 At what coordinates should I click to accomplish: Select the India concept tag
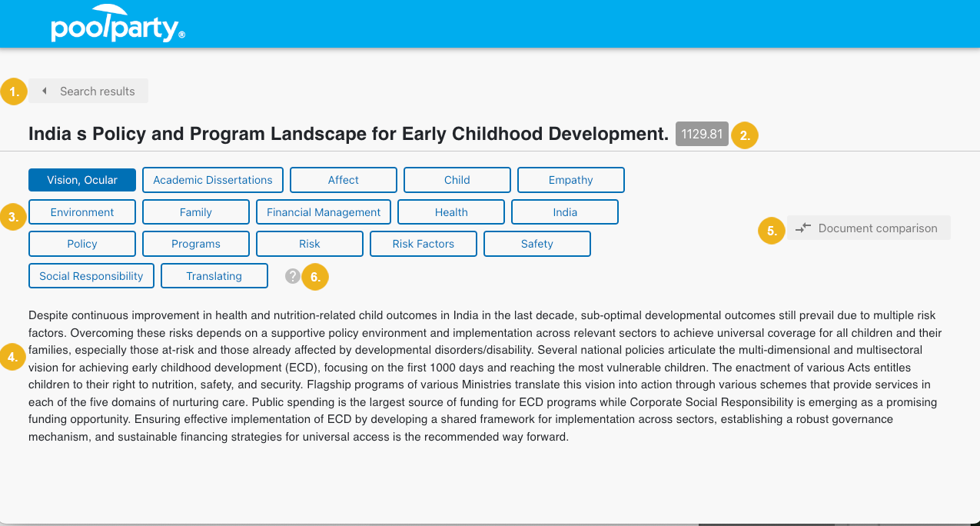pos(565,212)
